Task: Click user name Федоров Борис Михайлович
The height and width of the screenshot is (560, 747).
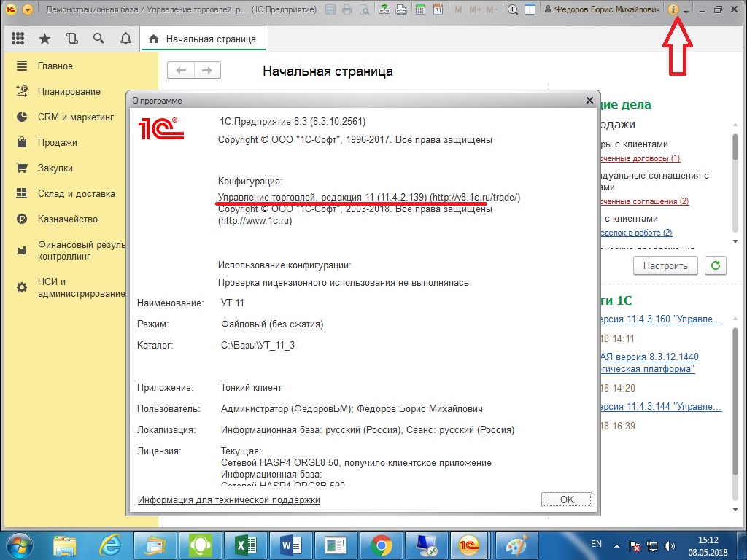Action: [602, 9]
